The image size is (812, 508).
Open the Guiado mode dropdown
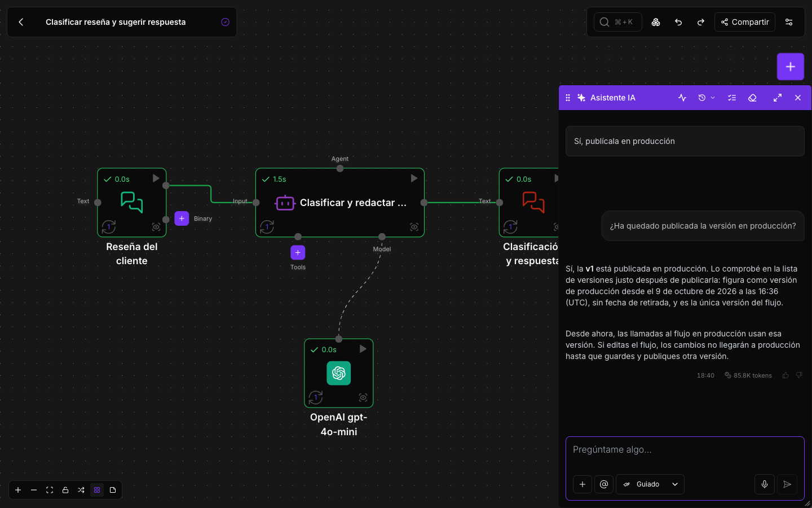650,484
